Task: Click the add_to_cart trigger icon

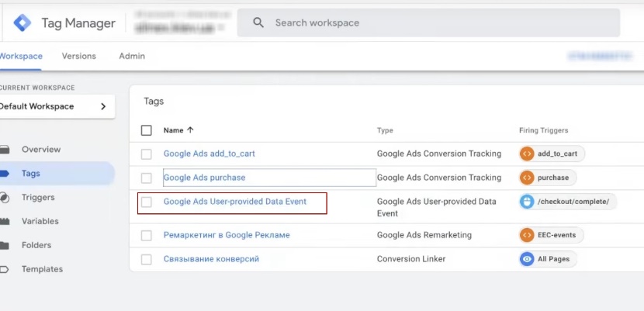Action: click(528, 154)
